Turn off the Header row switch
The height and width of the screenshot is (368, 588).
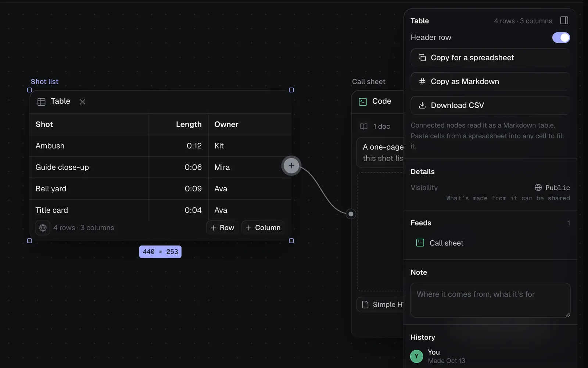pos(561,38)
